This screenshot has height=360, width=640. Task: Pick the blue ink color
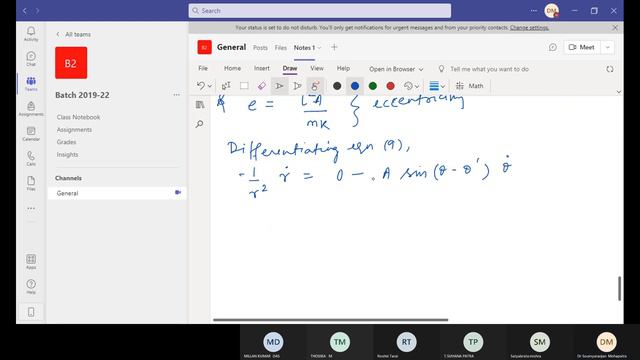[x=355, y=86]
